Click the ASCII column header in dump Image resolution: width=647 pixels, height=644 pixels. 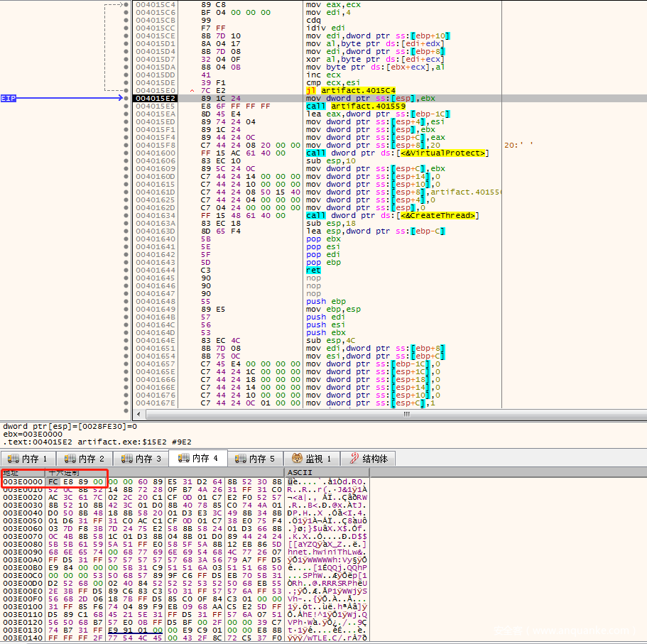tap(300, 472)
